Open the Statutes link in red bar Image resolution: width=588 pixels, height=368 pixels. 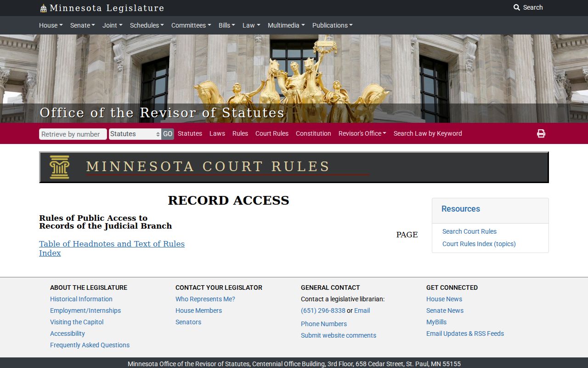[x=190, y=133]
